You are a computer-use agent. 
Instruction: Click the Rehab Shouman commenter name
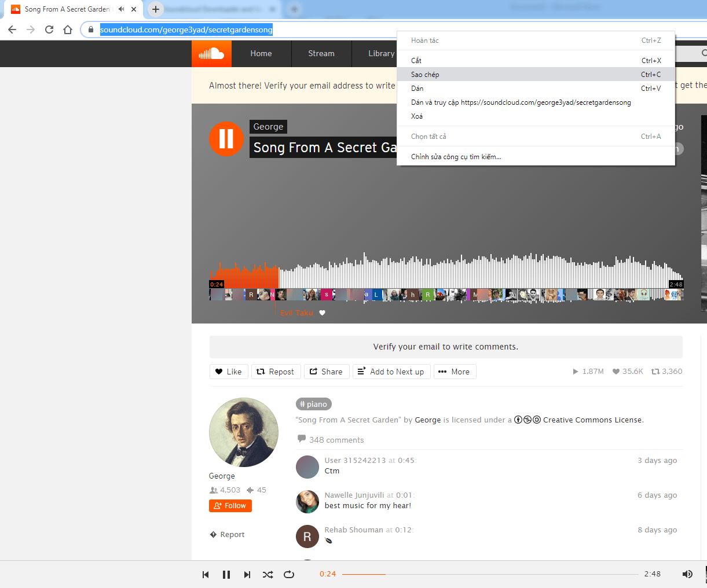pyautogui.click(x=354, y=530)
